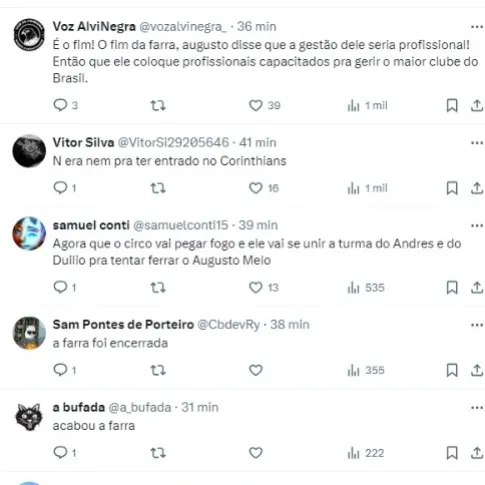Screen dimensions: 485x485
Task: View analytics of Voz AlviNegra tweet
Action: click(x=367, y=106)
